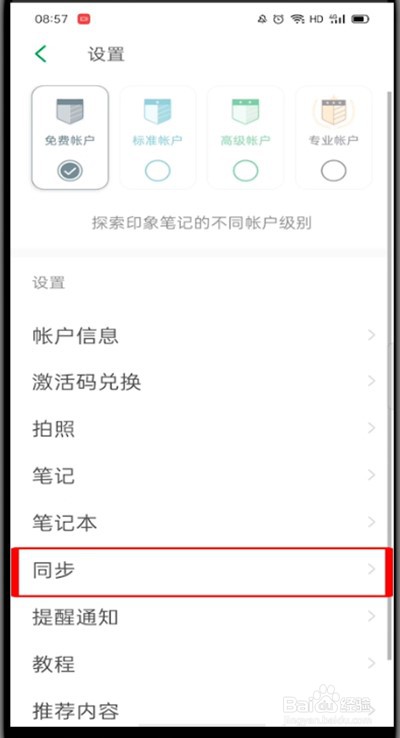Choose the 标准帐户 radio circle
Image resolution: width=400 pixels, height=738 pixels.
158,171
